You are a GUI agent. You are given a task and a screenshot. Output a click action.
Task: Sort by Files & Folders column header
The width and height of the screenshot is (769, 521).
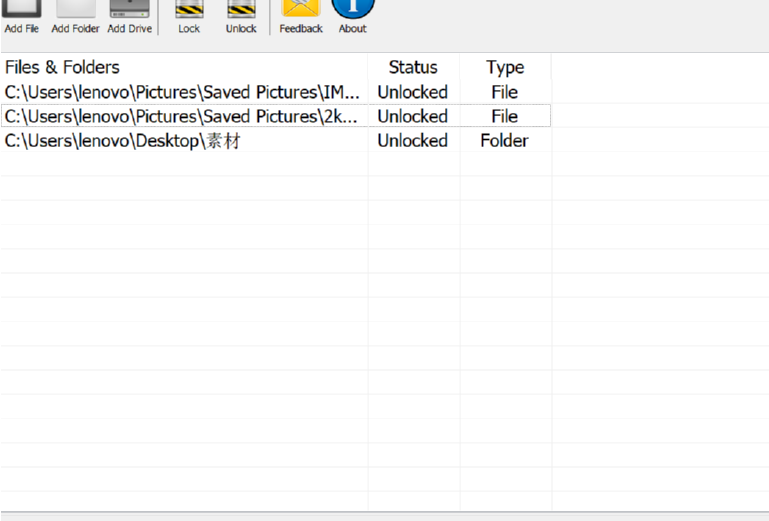(184, 67)
